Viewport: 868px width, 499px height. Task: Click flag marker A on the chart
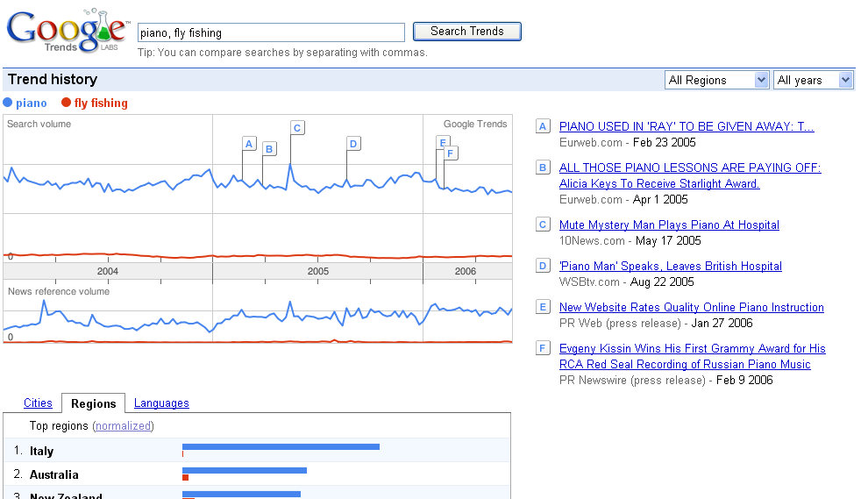pos(249,144)
